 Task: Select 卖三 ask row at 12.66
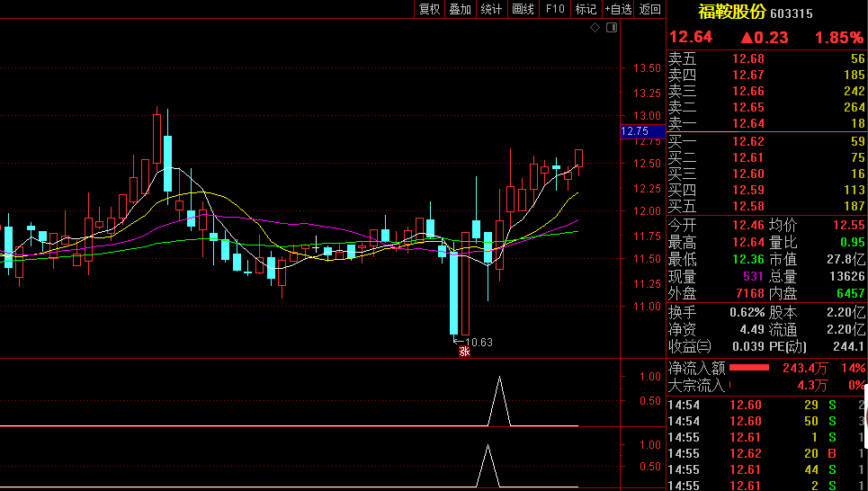click(766, 91)
